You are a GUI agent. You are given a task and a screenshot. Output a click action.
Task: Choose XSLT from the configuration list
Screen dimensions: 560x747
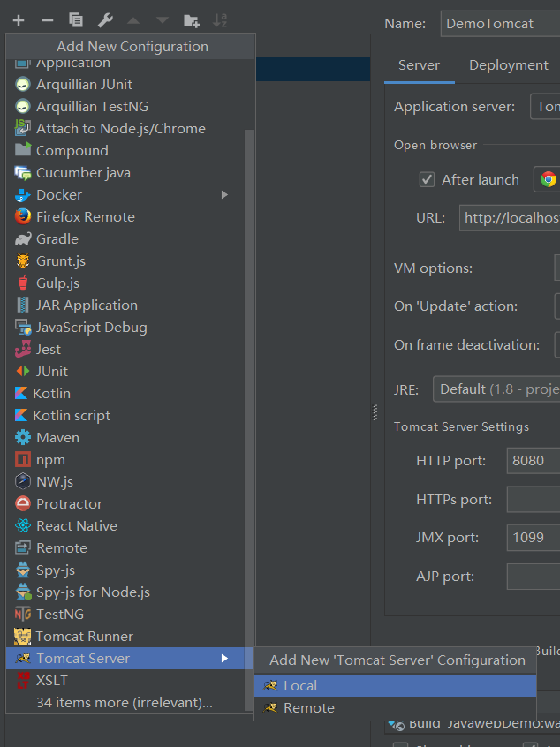click(x=125, y=680)
